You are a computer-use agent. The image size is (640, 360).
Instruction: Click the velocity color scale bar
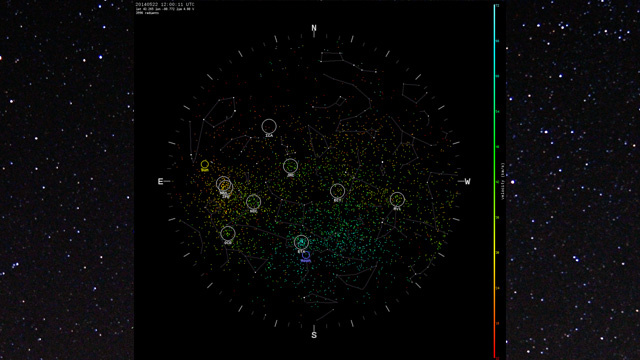click(494, 181)
